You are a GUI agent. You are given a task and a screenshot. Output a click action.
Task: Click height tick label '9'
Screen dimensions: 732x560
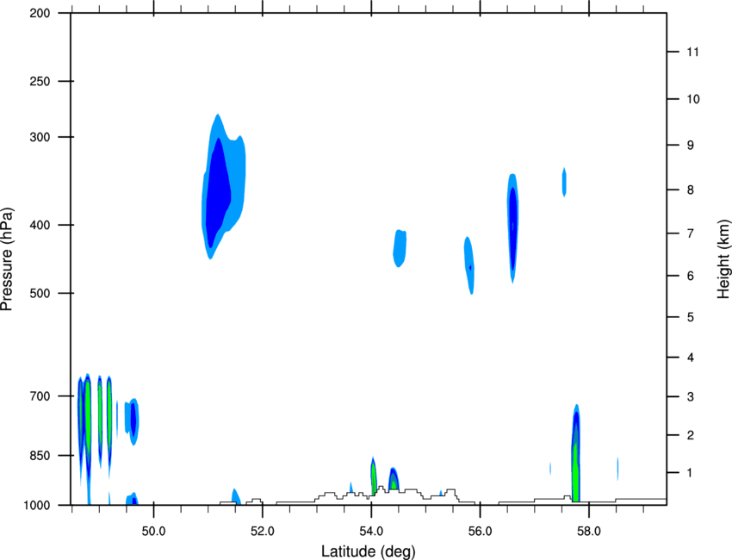pyautogui.click(x=691, y=146)
